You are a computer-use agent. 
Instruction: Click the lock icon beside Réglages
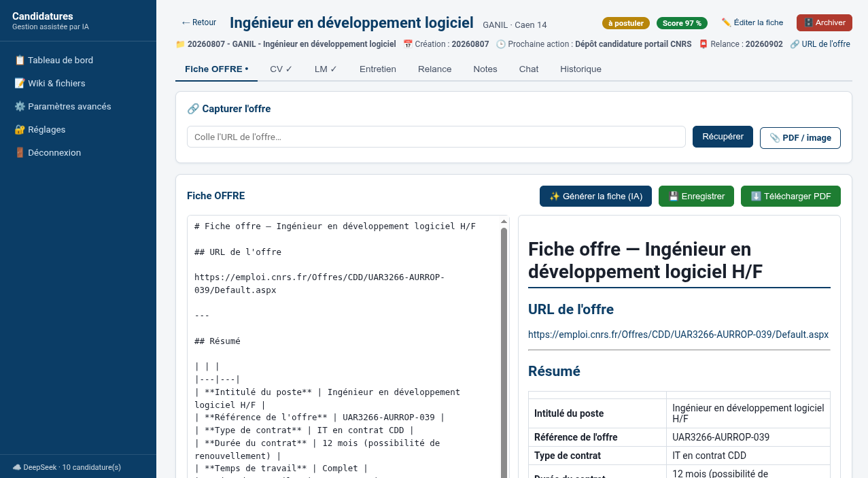[x=20, y=129]
